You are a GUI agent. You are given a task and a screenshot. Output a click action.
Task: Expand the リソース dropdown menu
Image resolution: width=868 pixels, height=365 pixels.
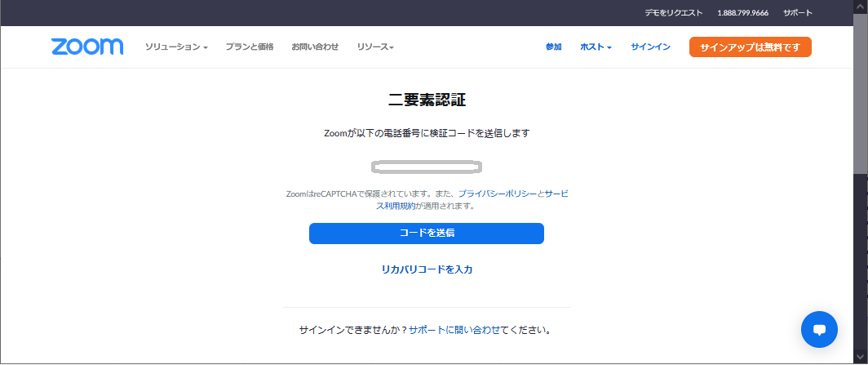(375, 47)
